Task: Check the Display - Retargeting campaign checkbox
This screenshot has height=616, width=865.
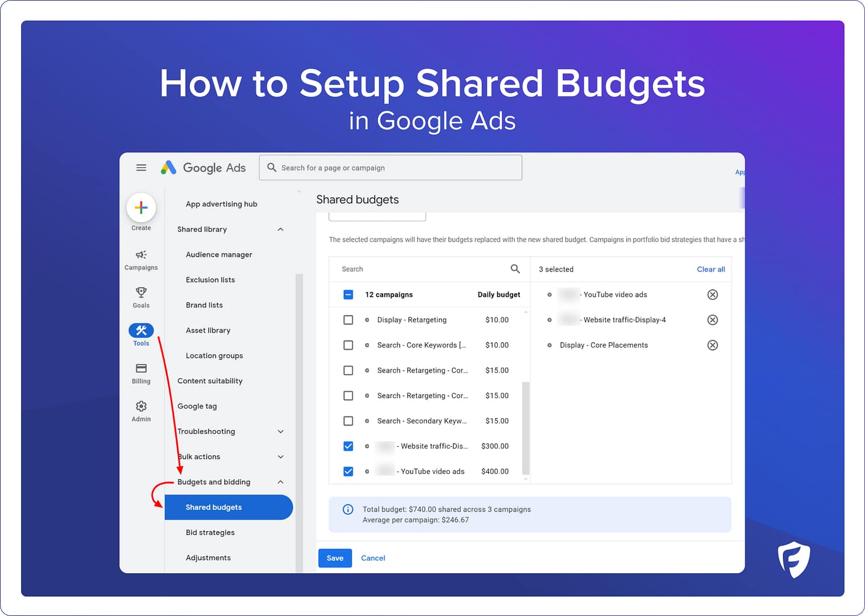Action: (x=348, y=320)
